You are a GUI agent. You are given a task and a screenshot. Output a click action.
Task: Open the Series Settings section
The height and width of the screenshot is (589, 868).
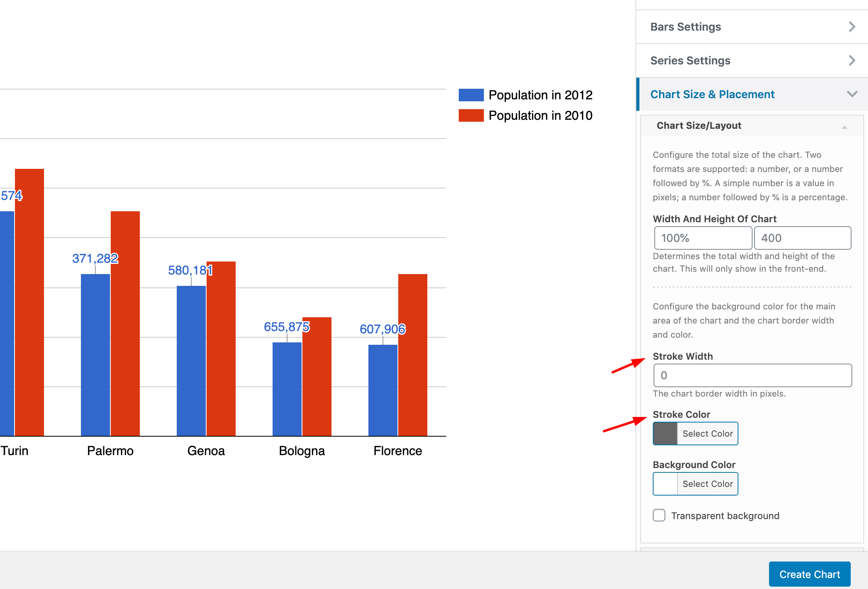point(690,60)
